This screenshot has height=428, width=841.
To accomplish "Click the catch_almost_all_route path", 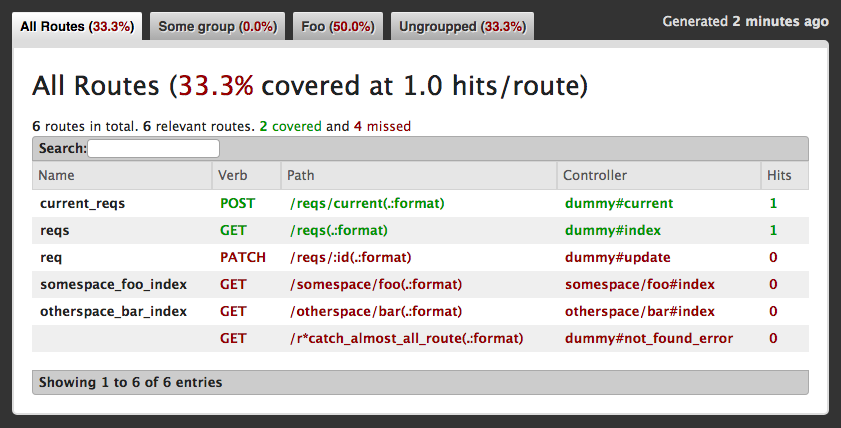I will pos(406,338).
